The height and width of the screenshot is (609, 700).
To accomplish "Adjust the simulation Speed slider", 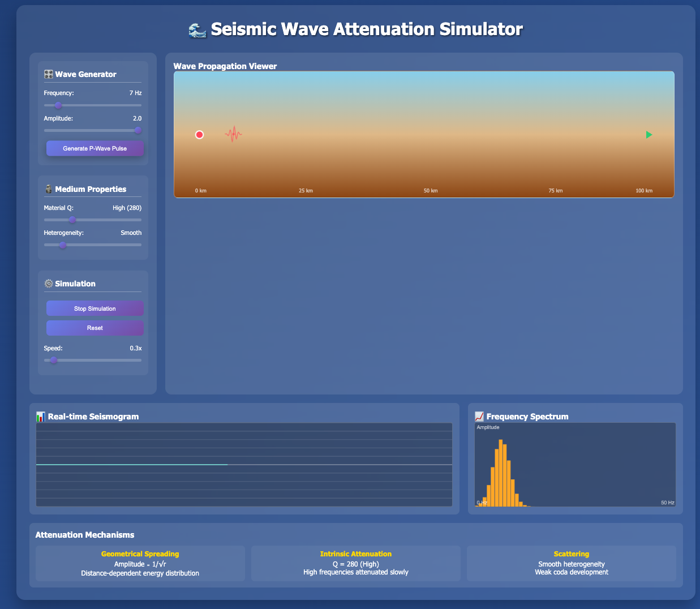I will click(54, 360).
